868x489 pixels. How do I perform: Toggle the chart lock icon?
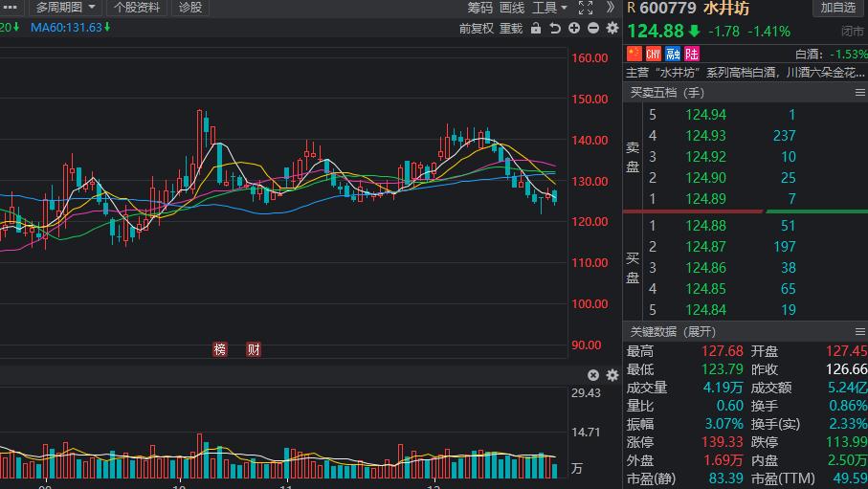pyautogui.click(x=535, y=29)
